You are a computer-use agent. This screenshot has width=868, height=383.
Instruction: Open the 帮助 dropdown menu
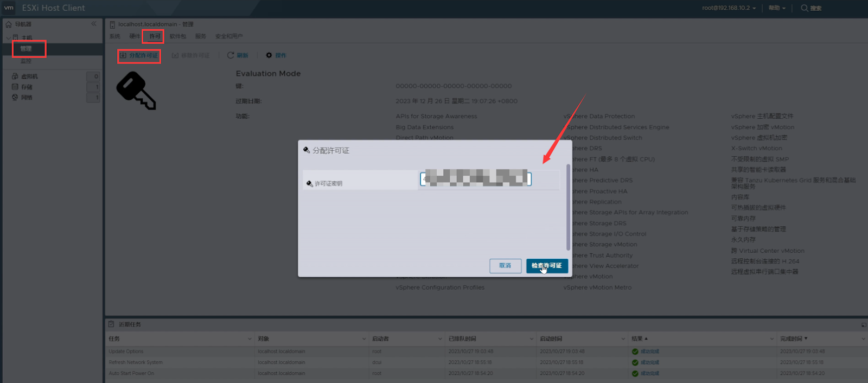coord(777,8)
